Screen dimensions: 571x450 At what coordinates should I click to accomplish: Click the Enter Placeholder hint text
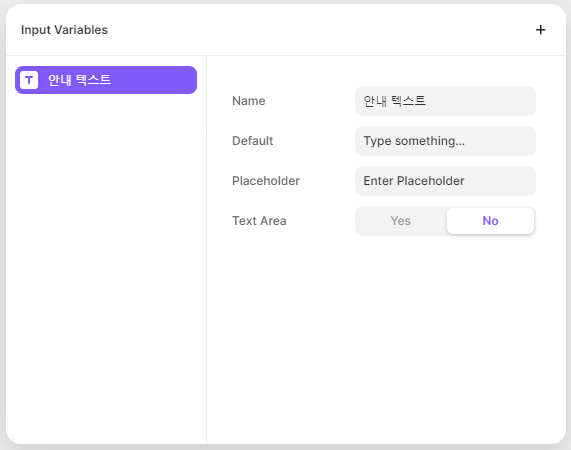(414, 181)
